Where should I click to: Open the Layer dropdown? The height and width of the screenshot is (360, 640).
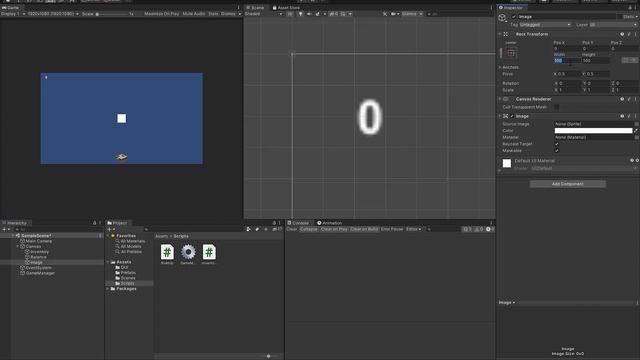click(613, 25)
